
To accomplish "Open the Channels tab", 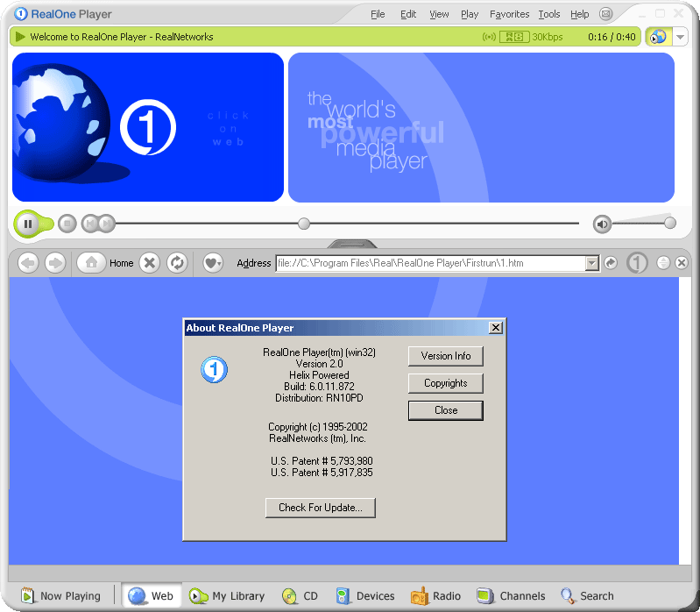I will point(511,596).
